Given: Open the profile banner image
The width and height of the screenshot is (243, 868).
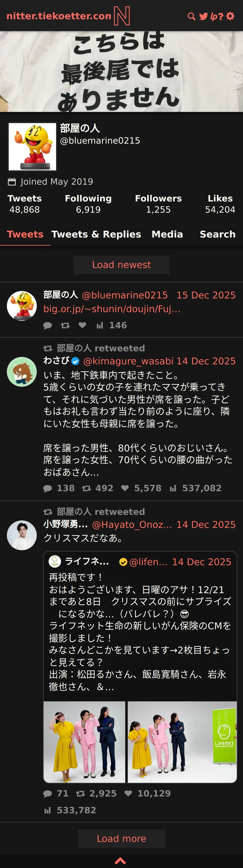Looking at the screenshot, I should (x=121, y=72).
